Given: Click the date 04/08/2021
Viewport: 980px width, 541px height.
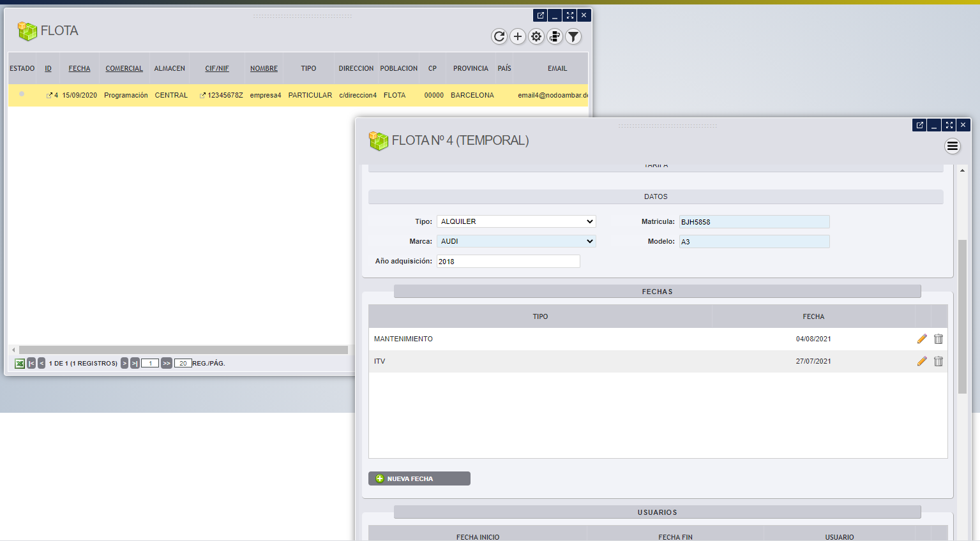Looking at the screenshot, I should (813, 339).
